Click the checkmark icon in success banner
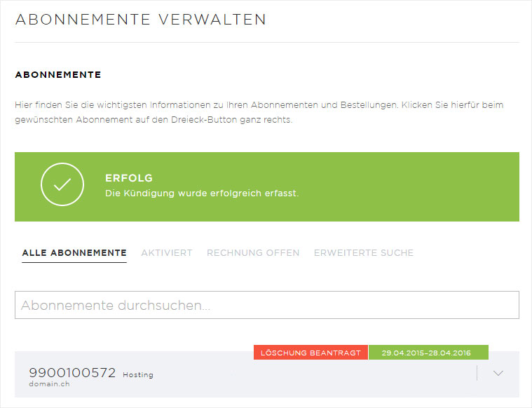The height and width of the screenshot is (408, 532). coord(62,185)
